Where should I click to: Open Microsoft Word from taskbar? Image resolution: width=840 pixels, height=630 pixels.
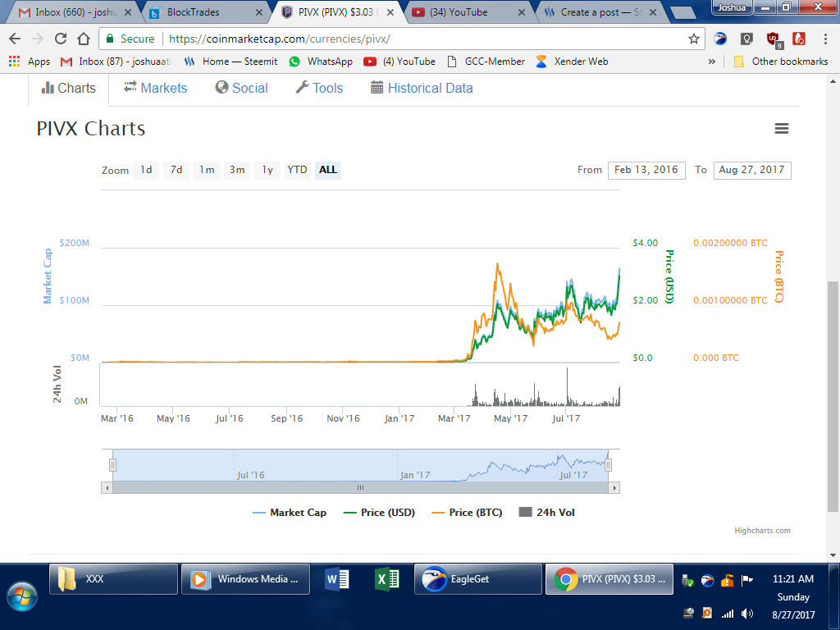[337, 579]
